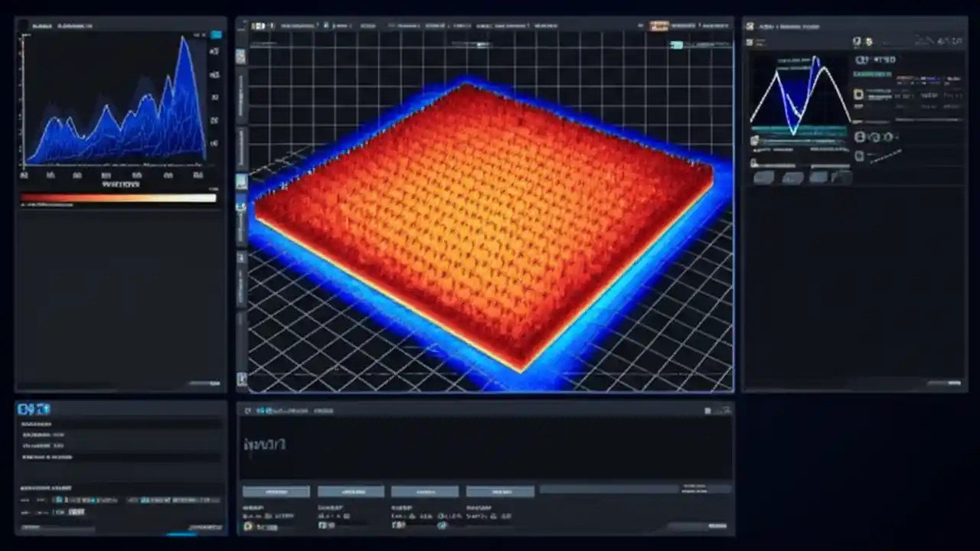This screenshot has width=980, height=551.
Task: Click the red-to-white gradient color bar
Action: [x=119, y=198]
